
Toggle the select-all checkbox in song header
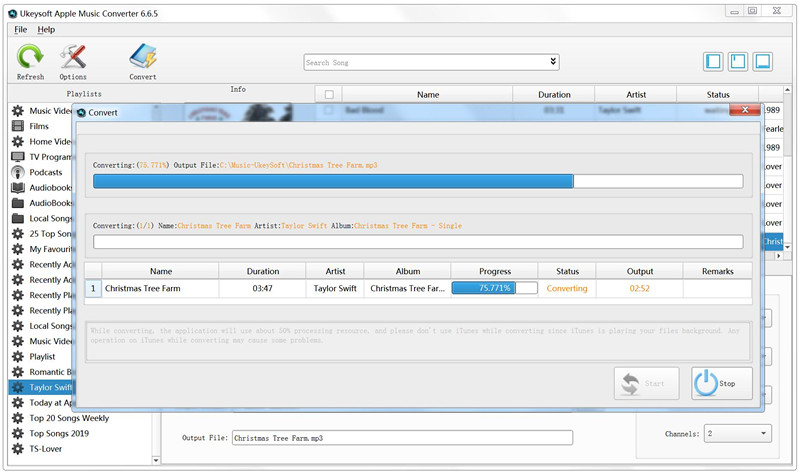point(329,94)
